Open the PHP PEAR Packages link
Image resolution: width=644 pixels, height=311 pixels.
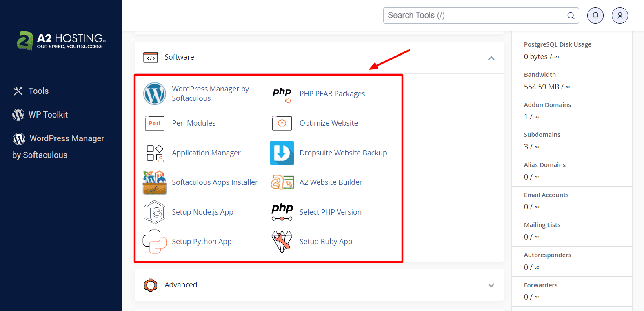332,94
